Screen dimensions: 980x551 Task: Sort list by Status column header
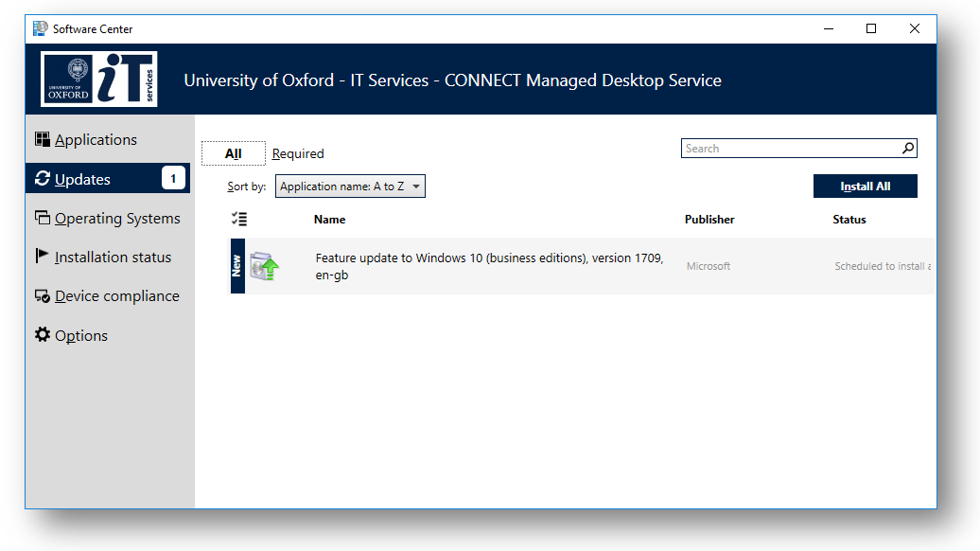849,220
